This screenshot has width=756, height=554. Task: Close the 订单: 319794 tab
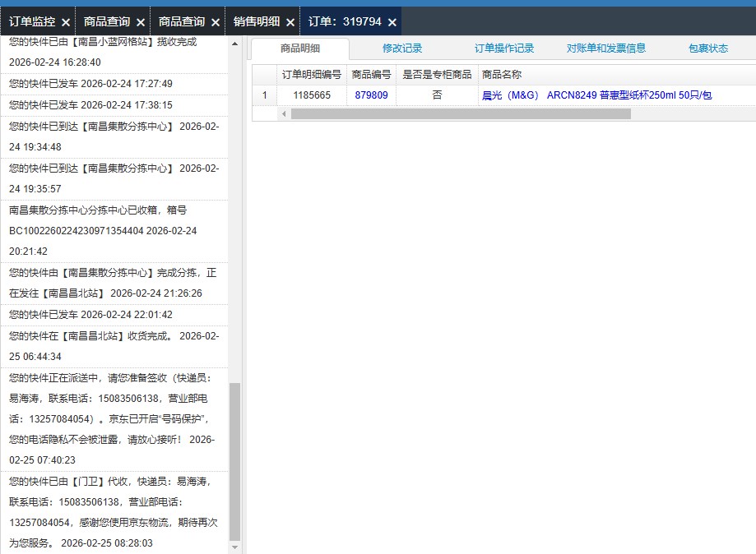pos(392,22)
